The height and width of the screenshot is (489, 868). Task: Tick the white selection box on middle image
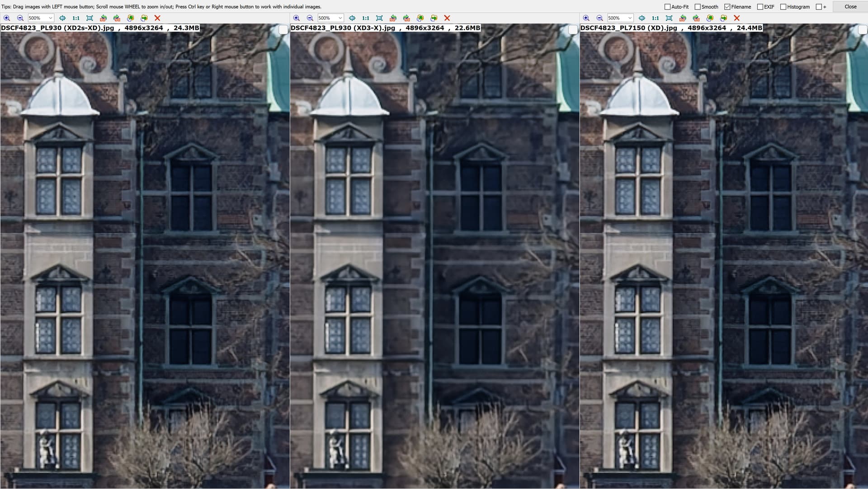[x=572, y=30]
